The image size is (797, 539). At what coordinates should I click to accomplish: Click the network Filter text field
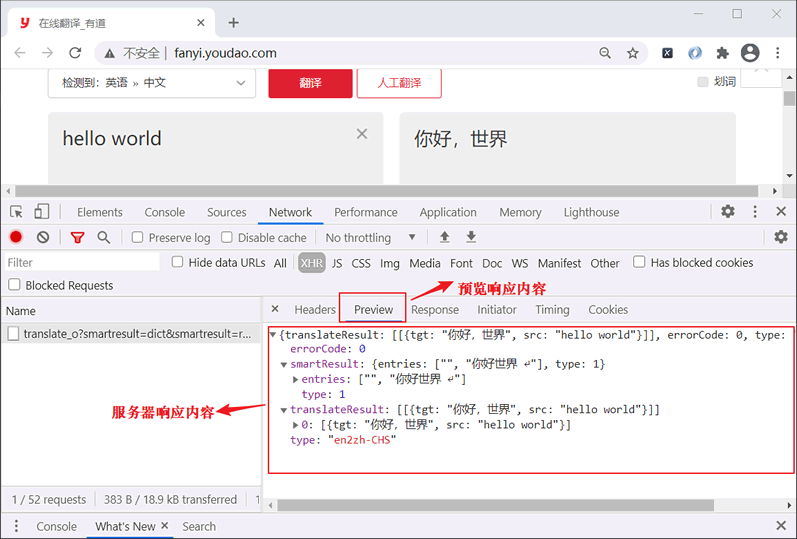click(82, 262)
